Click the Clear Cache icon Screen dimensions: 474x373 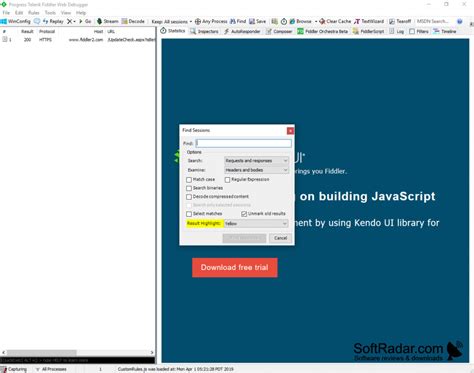click(x=322, y=21)
